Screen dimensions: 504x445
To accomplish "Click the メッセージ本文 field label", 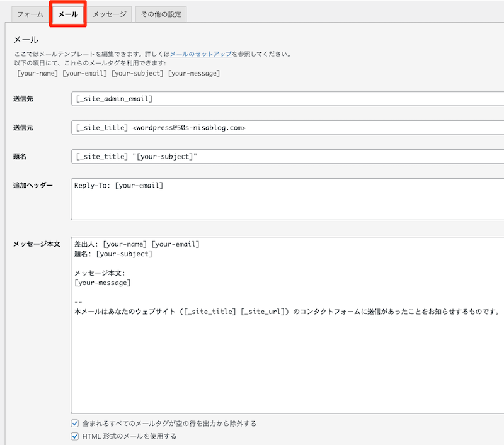I will [37, 244].
